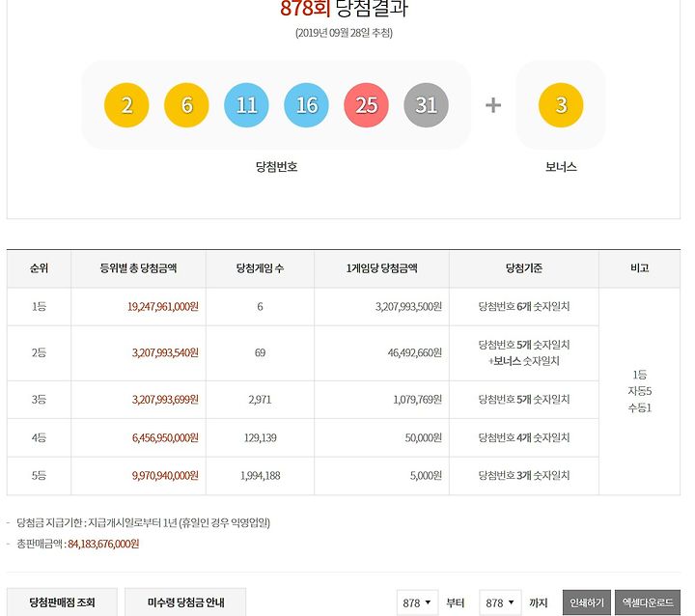Select the total prize 9,970,940,000원
Screen dimensions: 695x616
coord(165,475)
